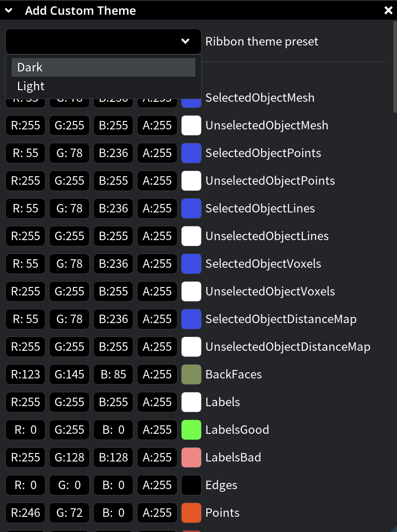Edit the R value for BackFaces
Image resolution: width=397 pixels, height=532 pixels.
(25, 374)
